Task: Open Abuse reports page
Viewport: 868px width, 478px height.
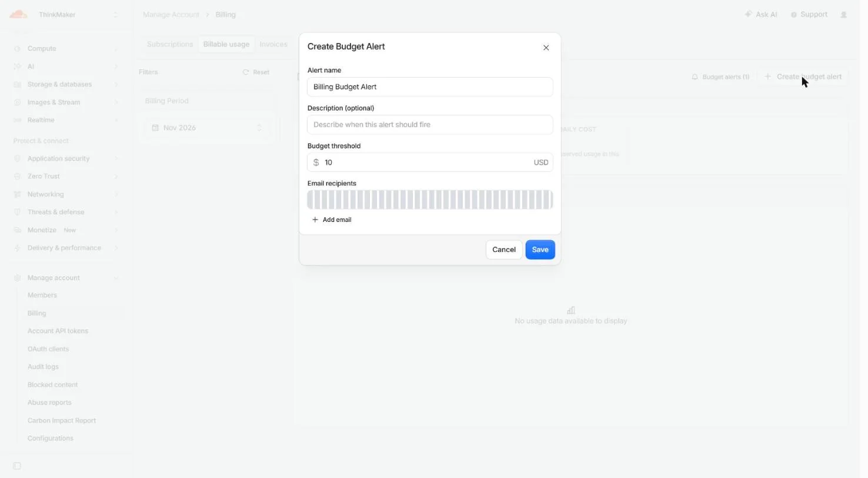Action: (x=49, y=403)
